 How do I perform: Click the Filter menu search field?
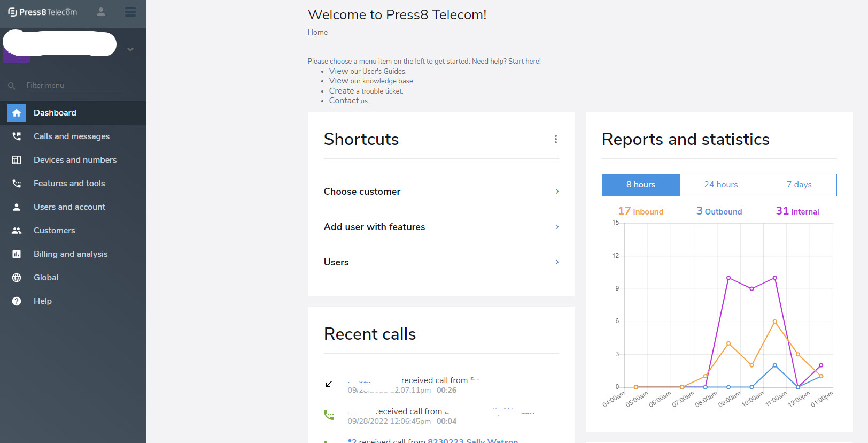coord(75,85)
